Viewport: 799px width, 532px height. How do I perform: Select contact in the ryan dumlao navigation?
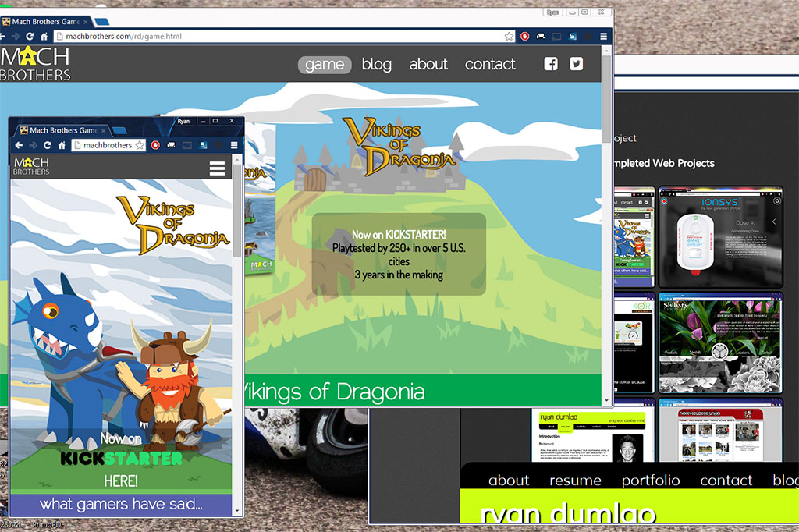pos(726,480)
